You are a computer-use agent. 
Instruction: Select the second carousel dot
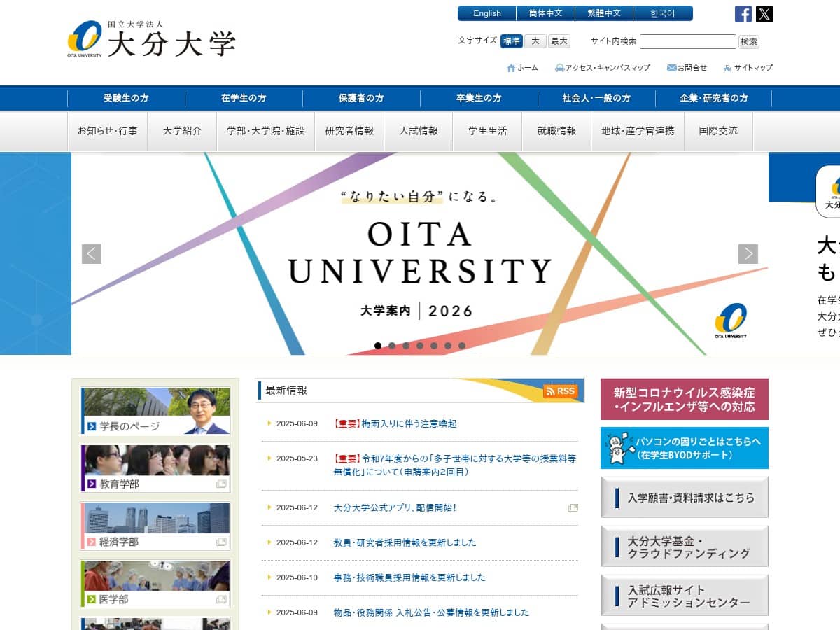tap(392, 346)
